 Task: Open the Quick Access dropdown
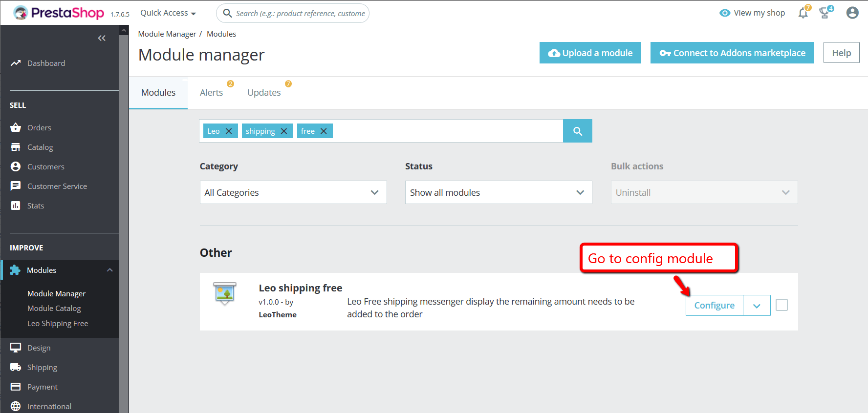click(x=168, y=13)
